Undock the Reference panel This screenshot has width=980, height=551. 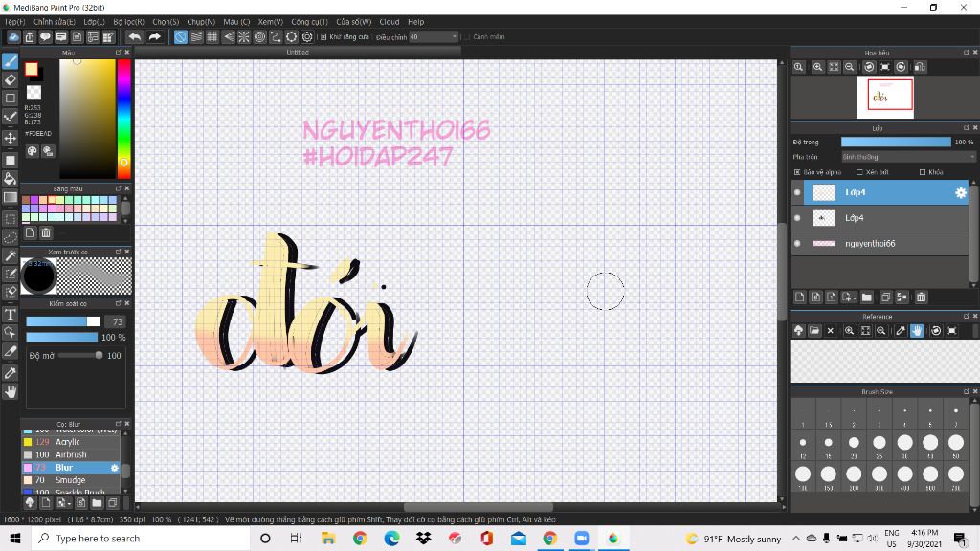[967, 316]
